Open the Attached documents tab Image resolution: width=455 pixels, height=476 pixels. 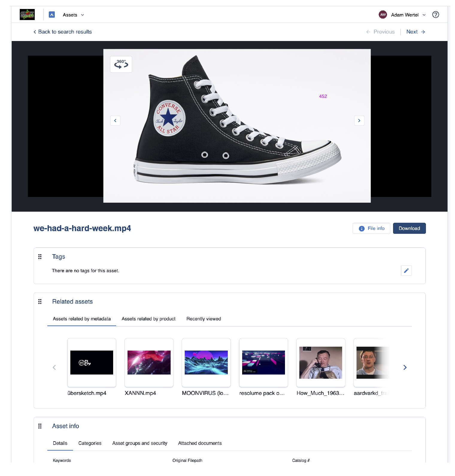click(200, 443)
